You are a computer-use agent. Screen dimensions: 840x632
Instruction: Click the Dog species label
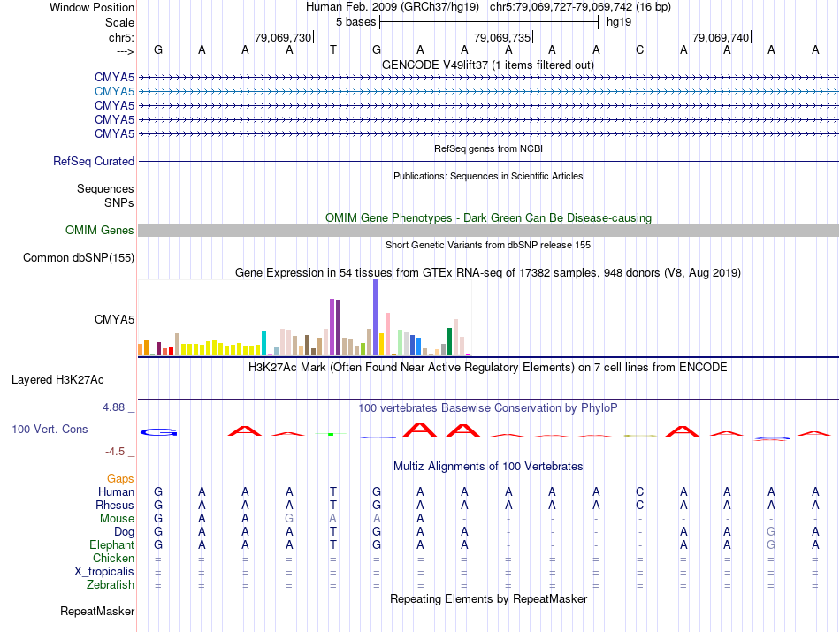[124, 532]
